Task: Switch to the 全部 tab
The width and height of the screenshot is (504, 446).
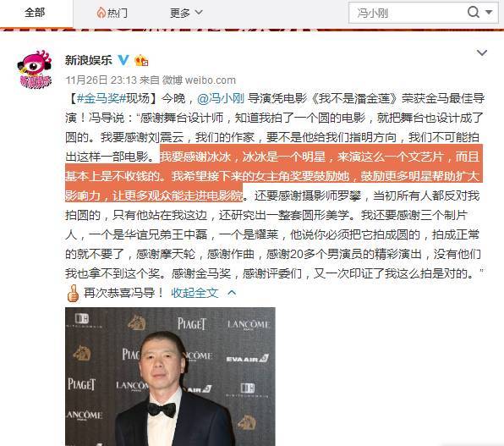Action: coord(35,13)
